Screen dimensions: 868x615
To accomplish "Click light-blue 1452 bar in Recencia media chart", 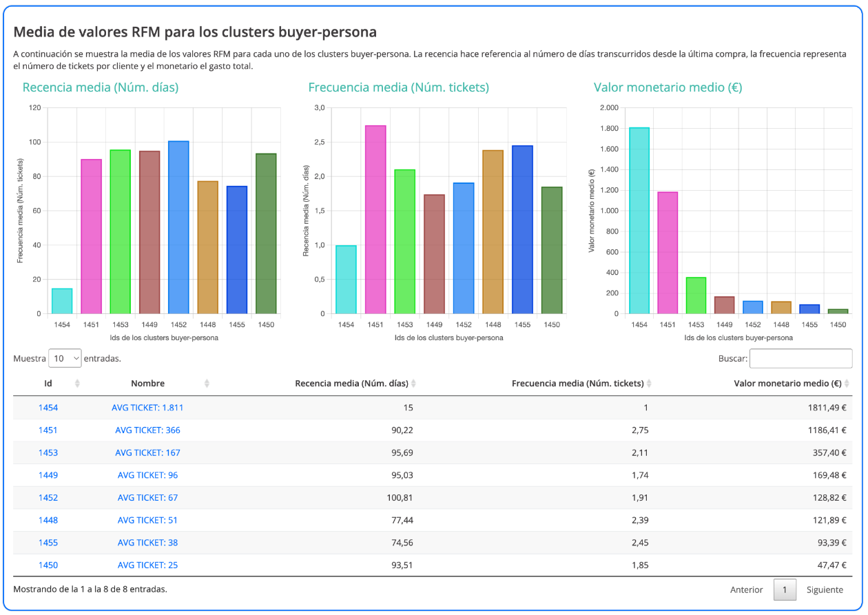I will click(178, 227).
